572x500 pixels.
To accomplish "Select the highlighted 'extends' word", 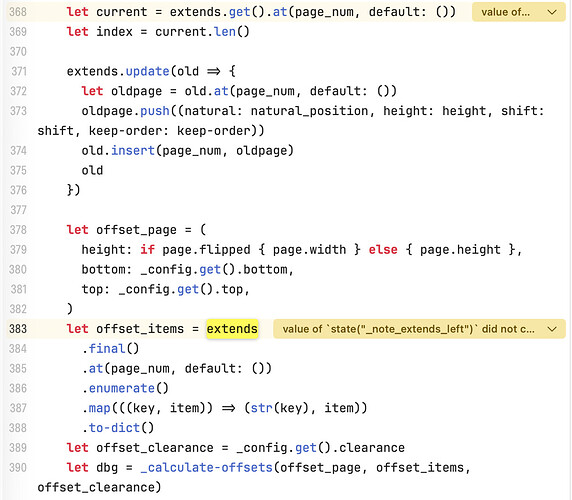I will click(232, 329).
